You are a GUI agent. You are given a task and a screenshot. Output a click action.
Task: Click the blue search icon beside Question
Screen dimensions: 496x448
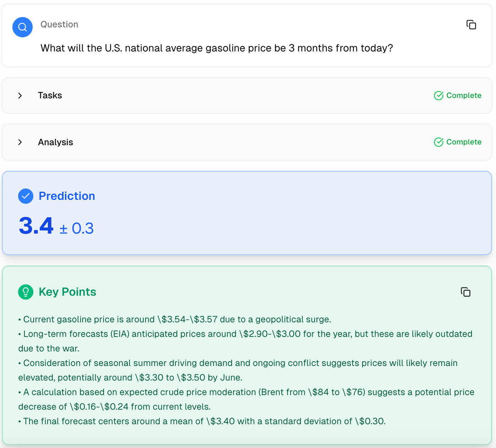pos(22,27)
